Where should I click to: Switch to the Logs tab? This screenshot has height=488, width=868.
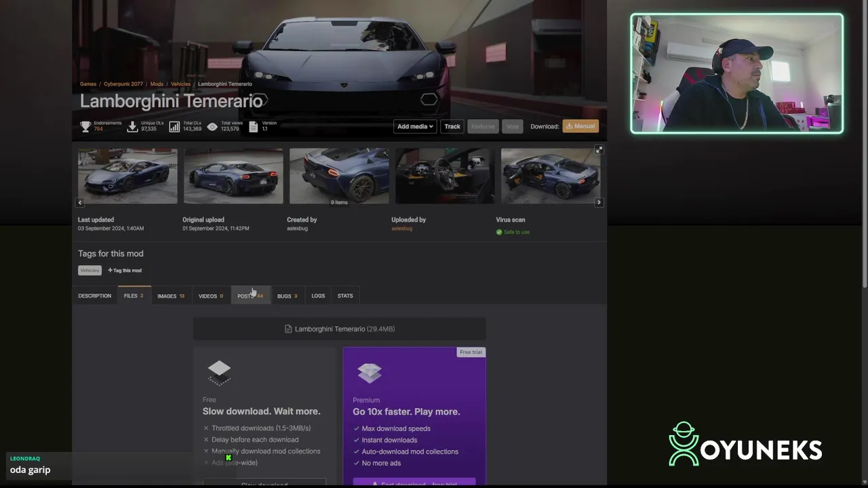[318, 296]
